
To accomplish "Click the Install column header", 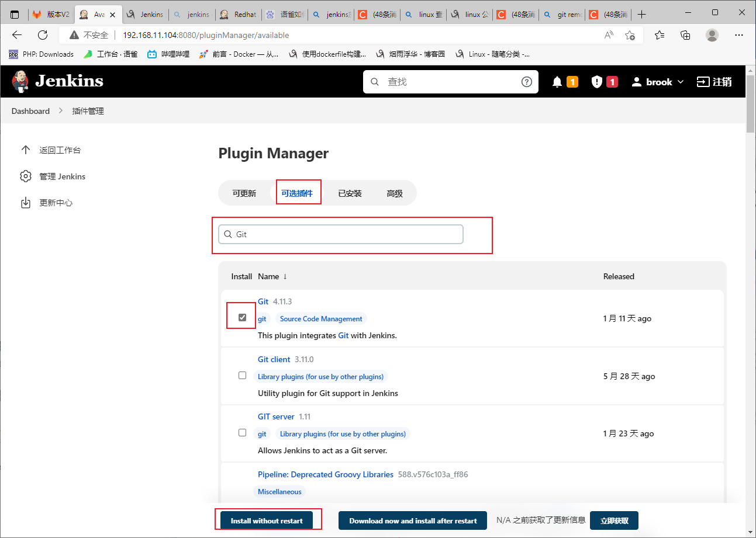I will (241, 276).
